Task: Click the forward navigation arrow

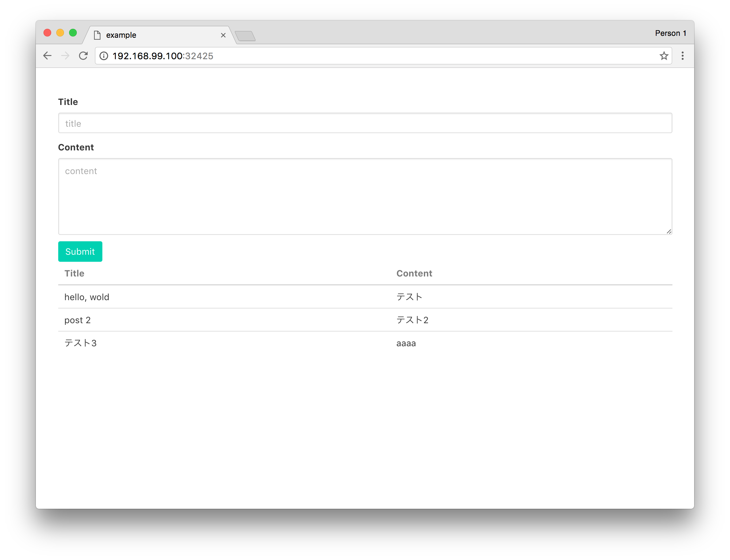Action: coord(66,56)
